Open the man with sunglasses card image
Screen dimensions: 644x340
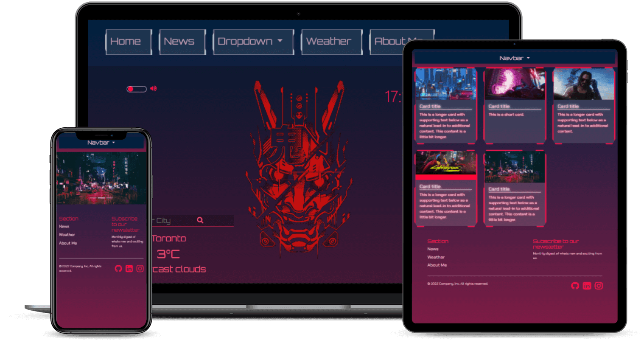(x=584, y=84)
